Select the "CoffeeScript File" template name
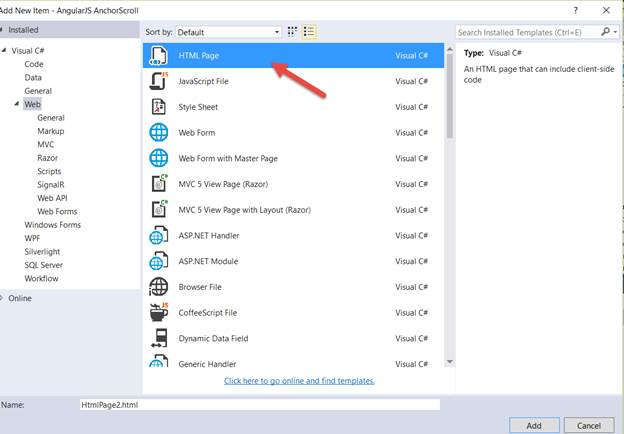Viewport: 624px width, 434px height. (x=208, y=313)
